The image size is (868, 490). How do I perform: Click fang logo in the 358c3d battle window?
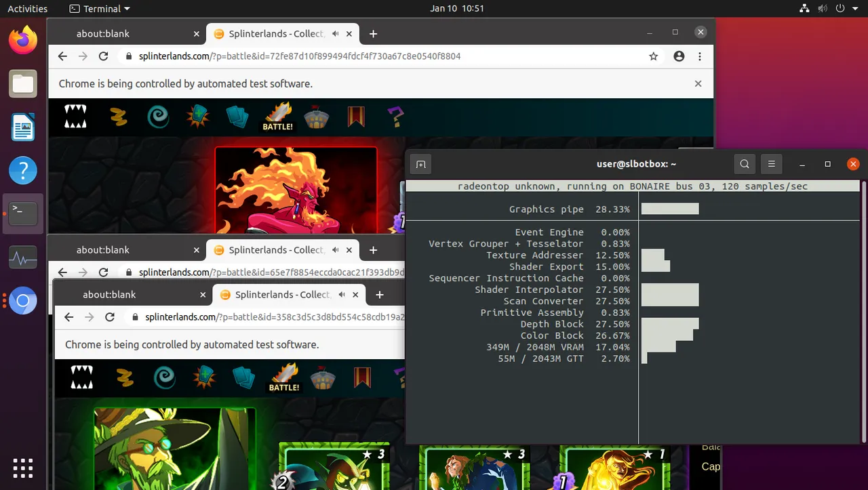pos(82,377)
